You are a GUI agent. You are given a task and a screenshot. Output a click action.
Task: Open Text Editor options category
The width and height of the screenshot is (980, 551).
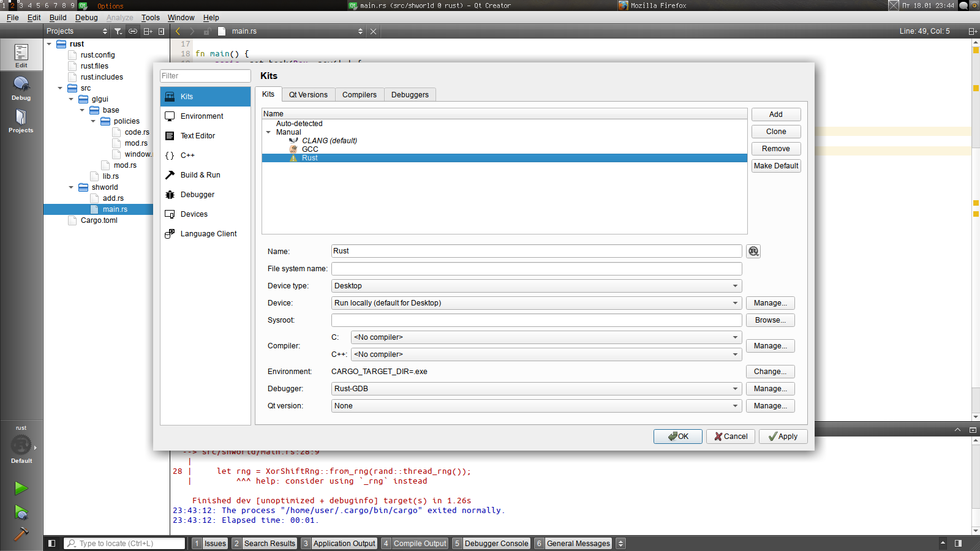pyautogui.click(x=205, y=136)
